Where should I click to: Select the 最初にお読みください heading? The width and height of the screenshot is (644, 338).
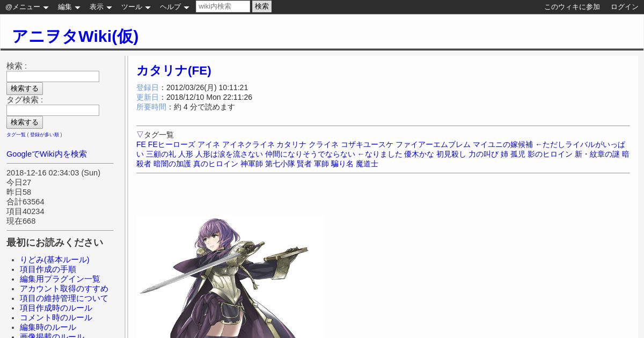[x=55, y=243]
